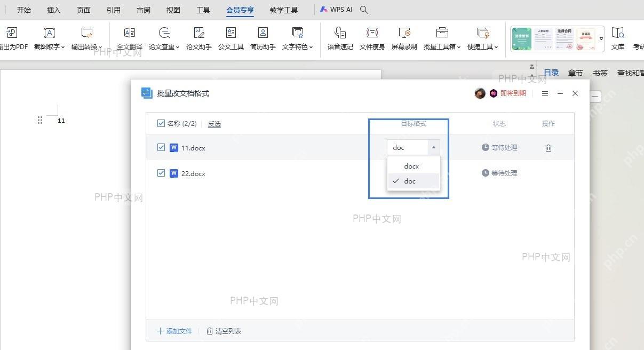Viewport: 644px width, 350px height.
Task: Open the 文件瘦身 file slimming tool
Action: pos(372,38)
